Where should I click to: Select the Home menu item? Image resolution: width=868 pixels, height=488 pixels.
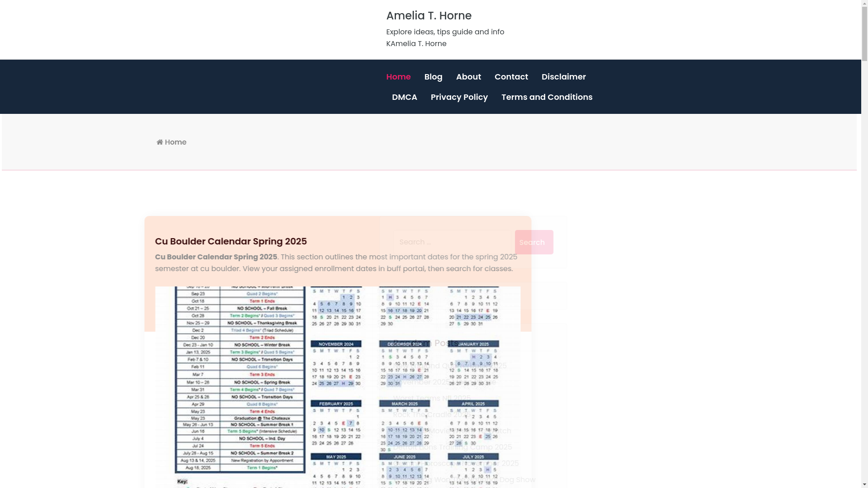[x=398, y=77]
